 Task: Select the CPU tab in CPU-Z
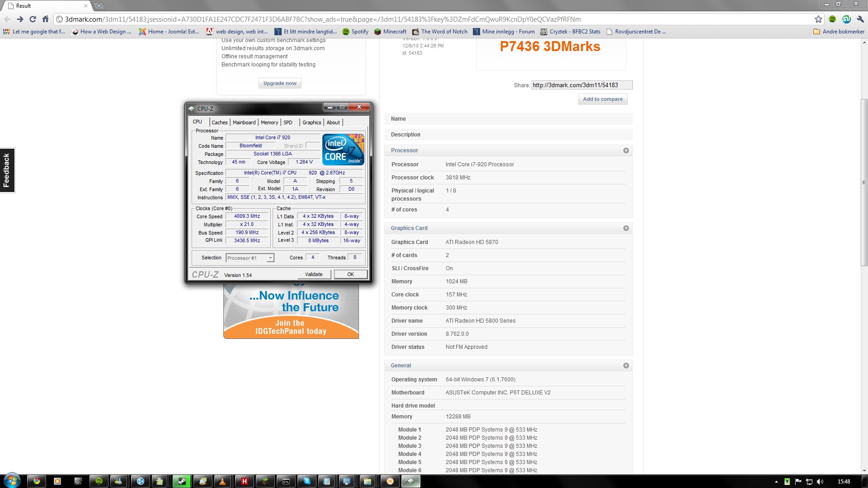tap(198, 122)
